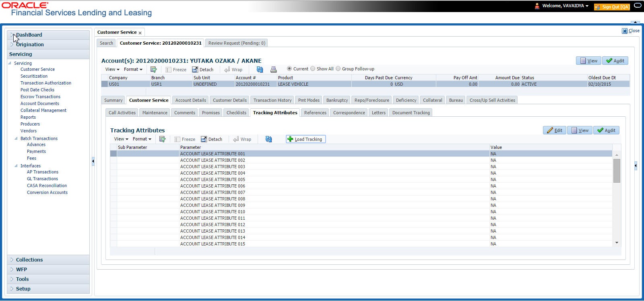This screenshot has width=644, height=301.
Task: Open the Document Tracking sub-tab
Action: pyautogui.click(x=411, y=113)
